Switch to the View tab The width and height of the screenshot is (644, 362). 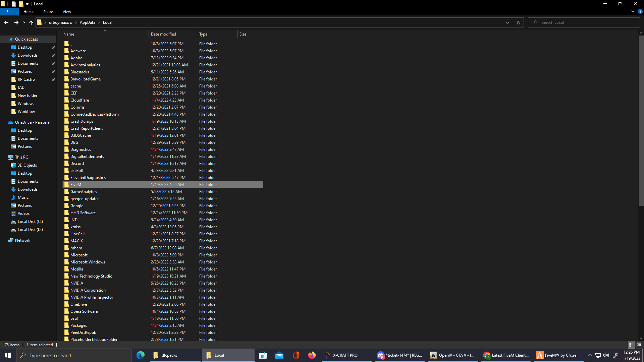pyautogui.click(x=66, y=11)
